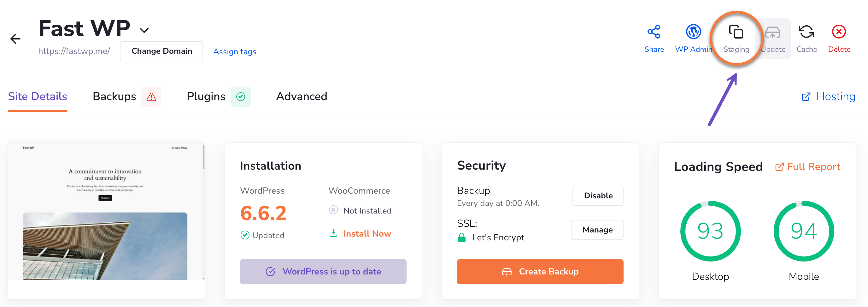Manage the SSL certificate
This screenshot has width=868, height=307.
click(597, 230)
